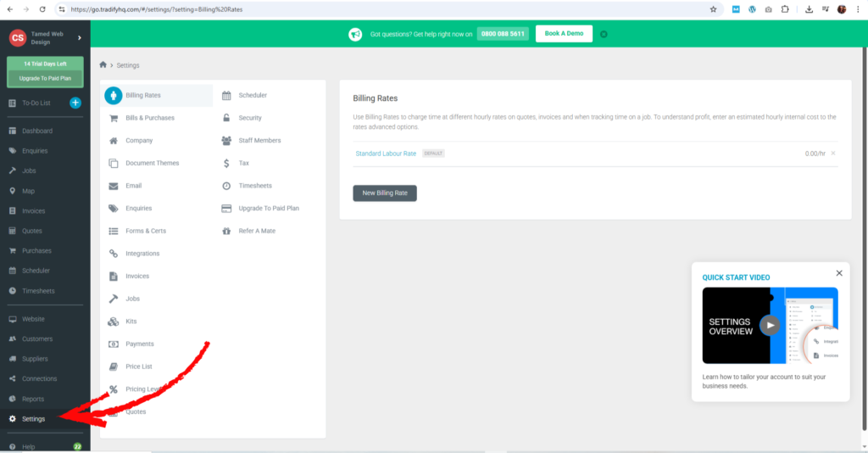Click the Customers people icon in sidebar
This screenshot has width=868, height=453.
click(x=12, y=339)
